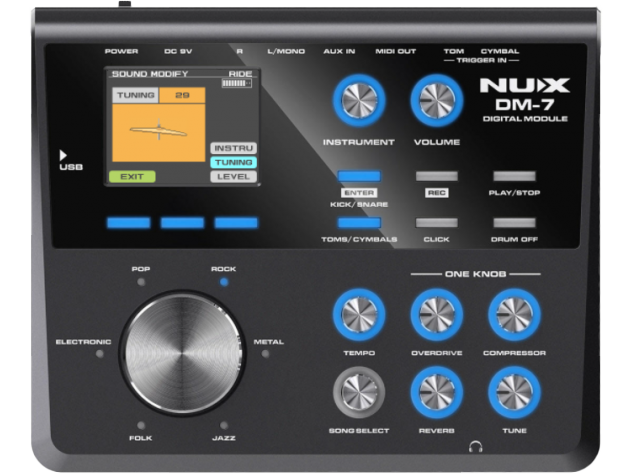
Task: Click the TRIGGER IN label
Action: tap(482, 60)
